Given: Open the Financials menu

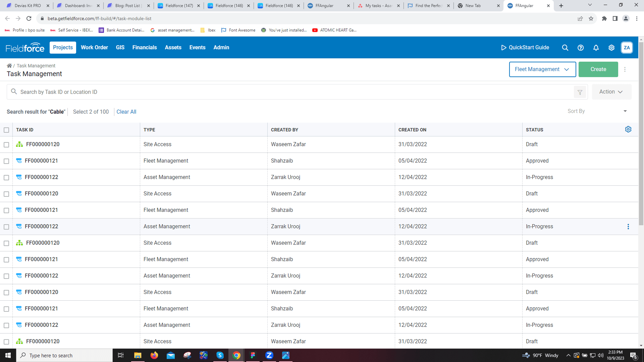Looking at the screenshot, I should (145, 48).
